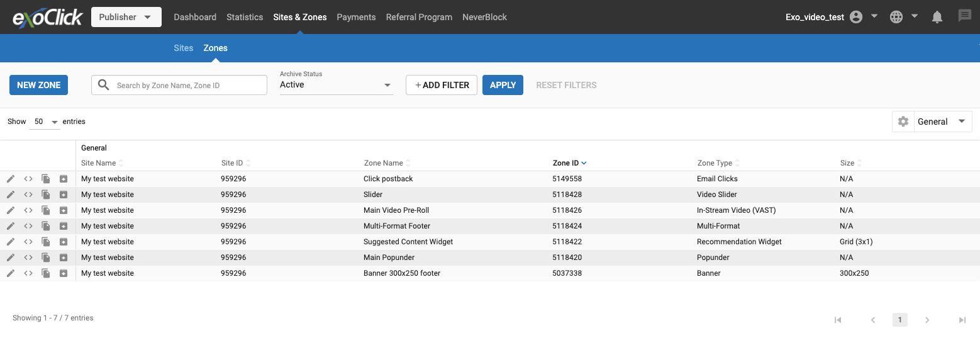
Task: Open the table settings gear icon
Action: (x=903, y=122)
